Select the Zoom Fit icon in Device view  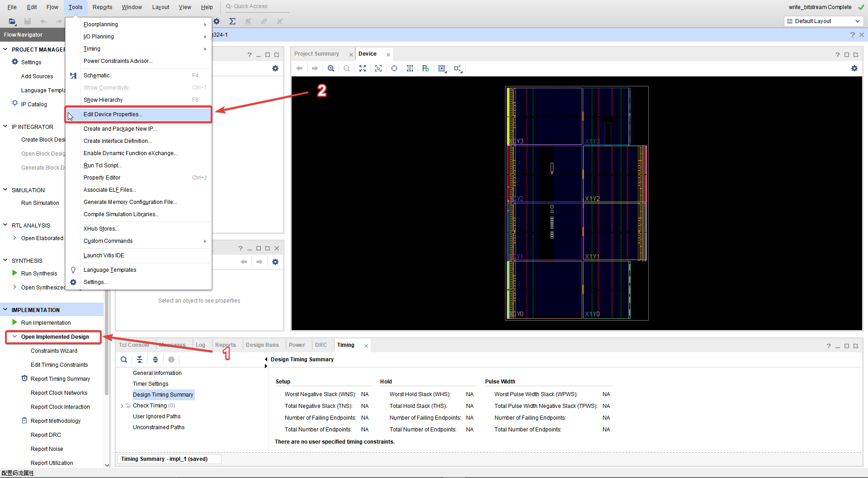click(362, 68)
